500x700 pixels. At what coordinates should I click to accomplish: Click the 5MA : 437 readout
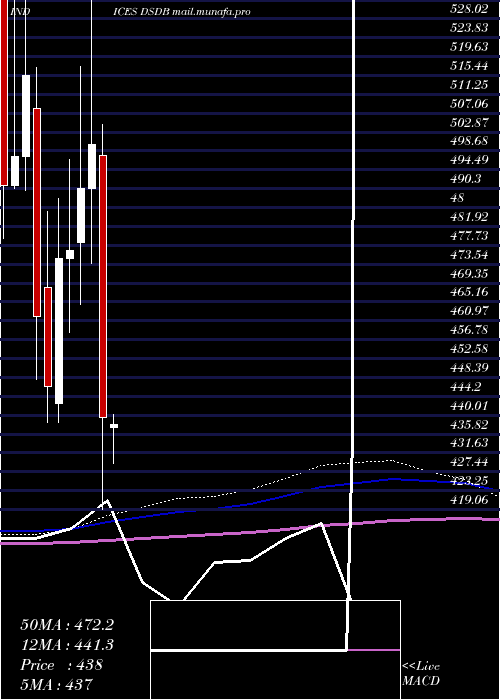(56, 684)
